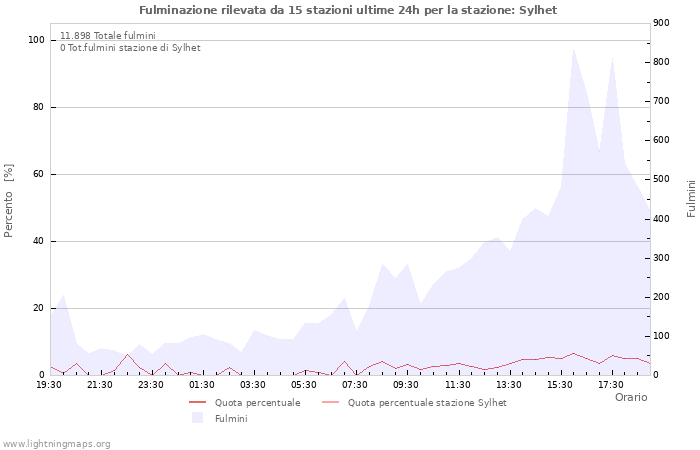700x450 pixels.
Task: Click the 500 value on Fulmini axis
Action: [x=661, y=179]
